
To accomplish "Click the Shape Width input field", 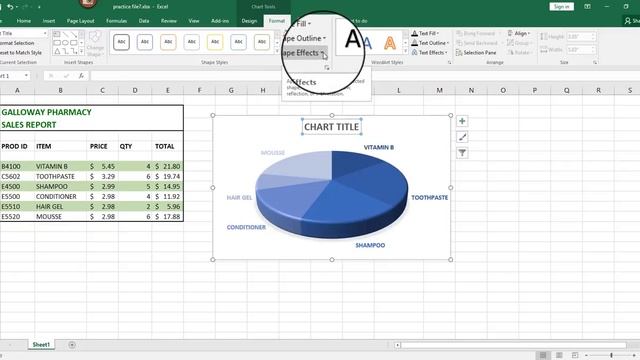I will click(x=581, y=50).
